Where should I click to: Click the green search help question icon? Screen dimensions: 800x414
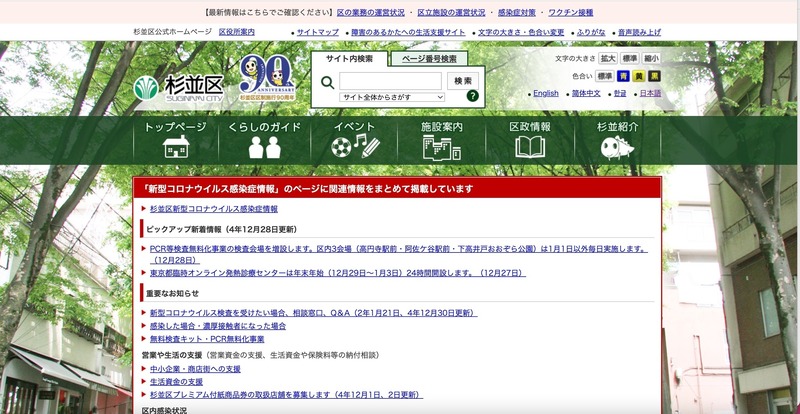tap(472, 97)
